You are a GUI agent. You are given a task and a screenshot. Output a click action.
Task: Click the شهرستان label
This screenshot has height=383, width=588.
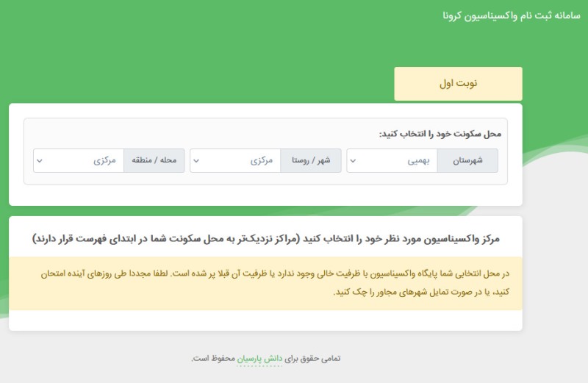click(x=467, y=160)
